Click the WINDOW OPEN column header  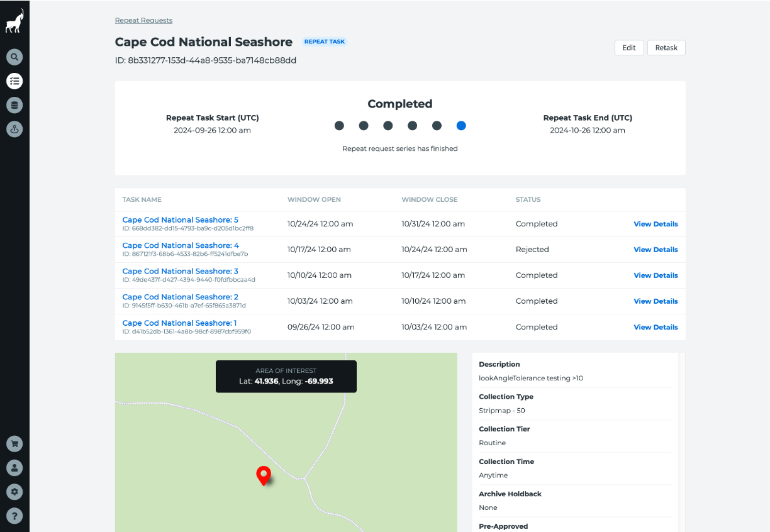(314, 199)
